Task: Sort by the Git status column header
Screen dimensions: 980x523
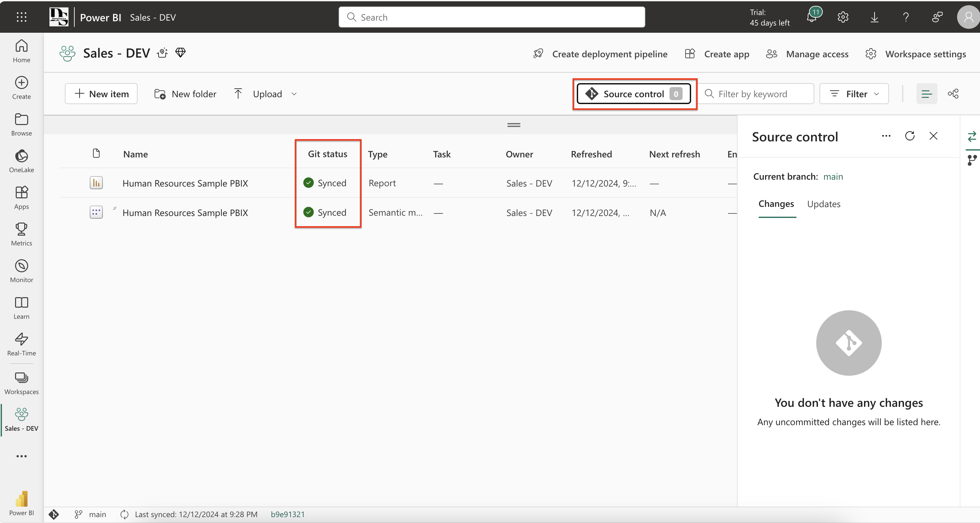Action: click(327, 153)
